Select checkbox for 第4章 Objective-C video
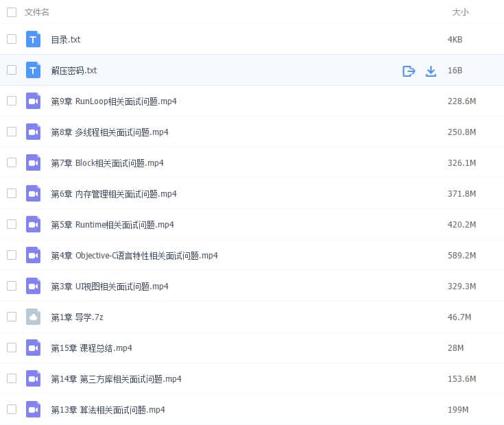 click(12, 255)
